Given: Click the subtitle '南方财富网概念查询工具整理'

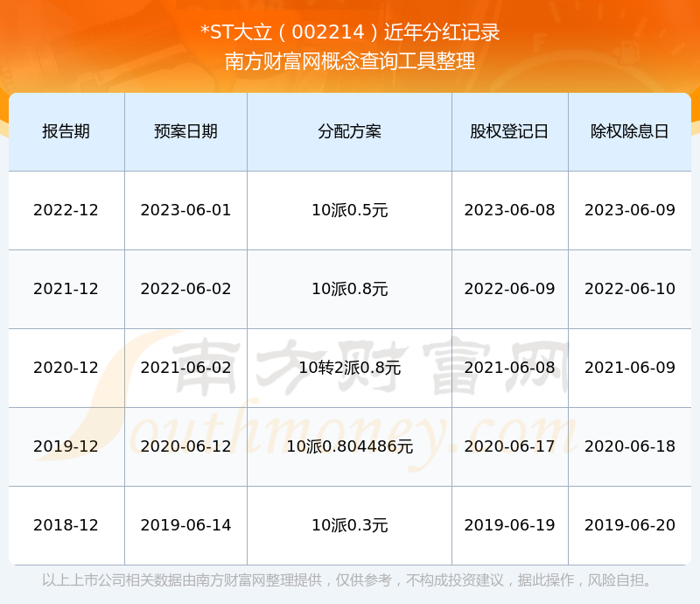Looking at the screenshot, I should [350, 61].
